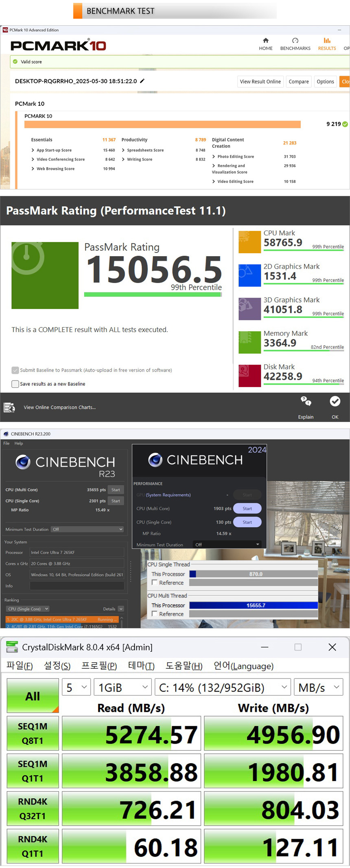Click the CPU Mark orange icon
This screenshot has width=350, height=868.
[249, 242]
